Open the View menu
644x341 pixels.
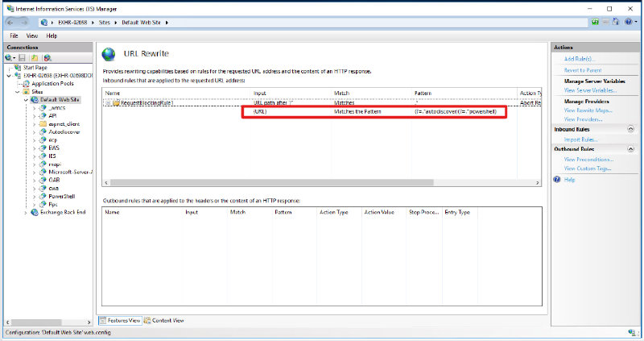click(32, 36)
